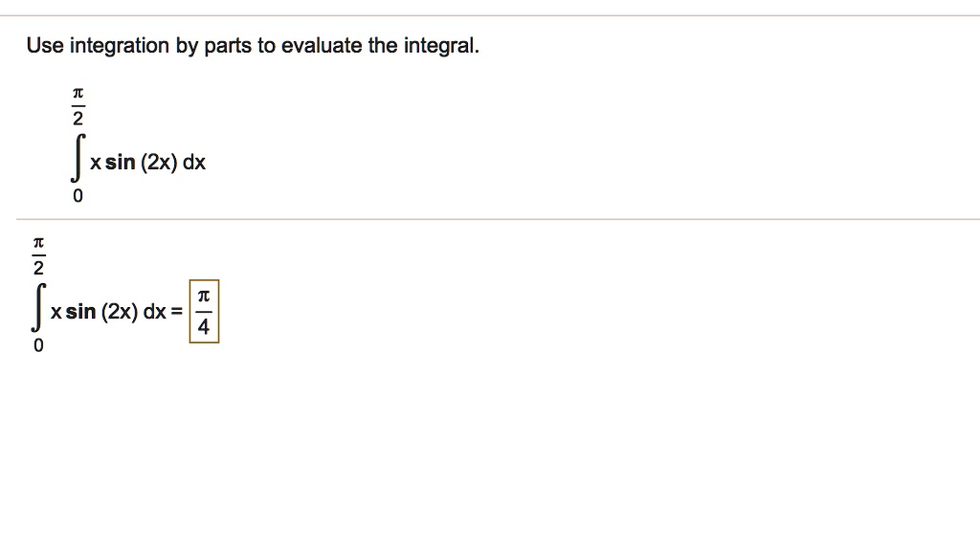980x552 pixels.
Task: Click upper limit π/2 in the answer line
Action: tap(38, 255)
